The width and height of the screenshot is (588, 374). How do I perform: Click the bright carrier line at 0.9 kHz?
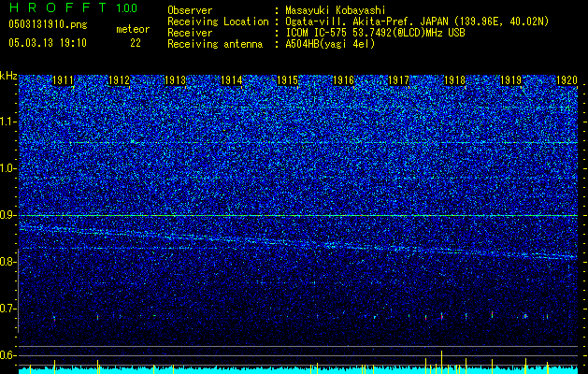(x=298, y=215)
